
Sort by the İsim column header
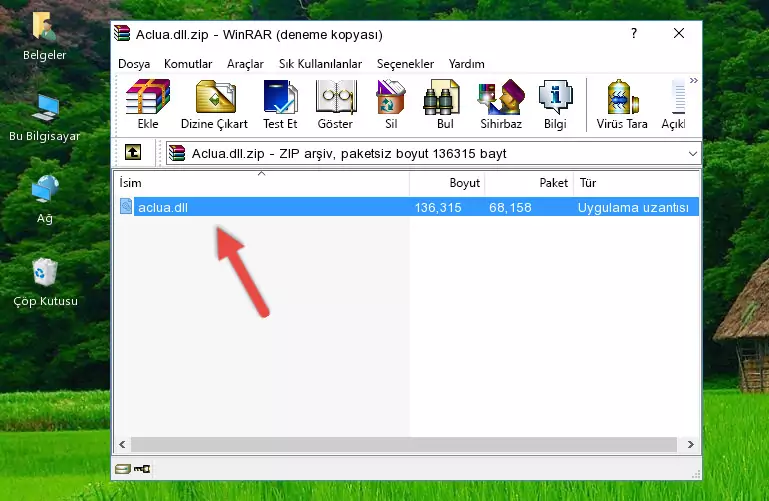coord(262,183)
